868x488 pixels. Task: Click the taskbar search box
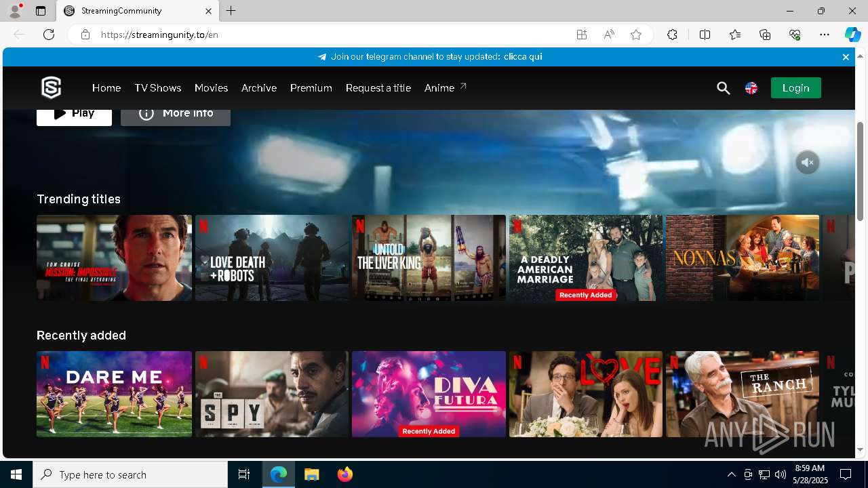point(130,474)
